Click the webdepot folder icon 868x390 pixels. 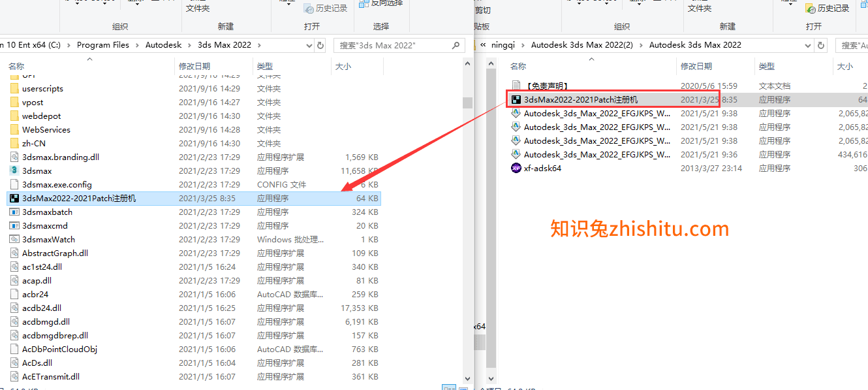pos(14,116)
